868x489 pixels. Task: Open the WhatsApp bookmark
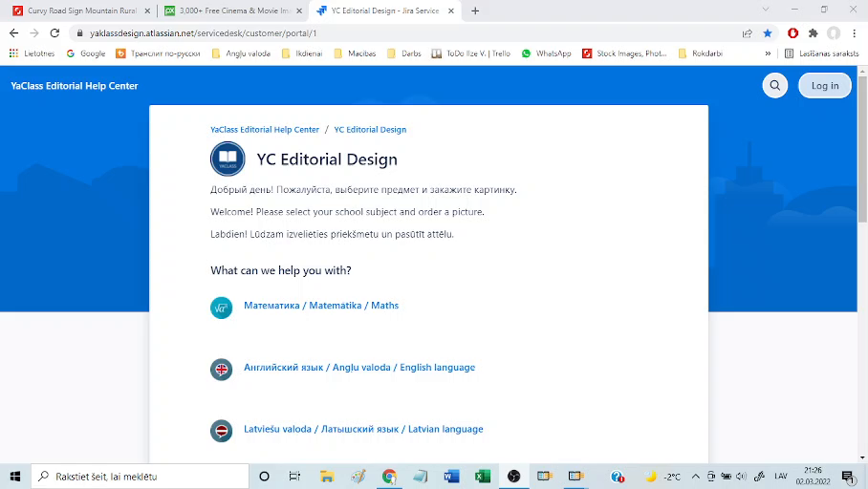click(546, 53)
